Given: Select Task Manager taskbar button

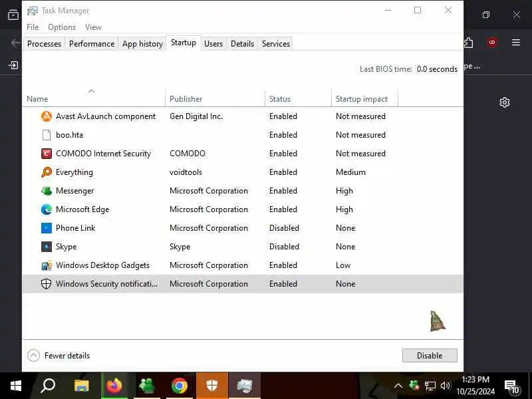Looking at the screenshot, I should (x=245, y=386).
